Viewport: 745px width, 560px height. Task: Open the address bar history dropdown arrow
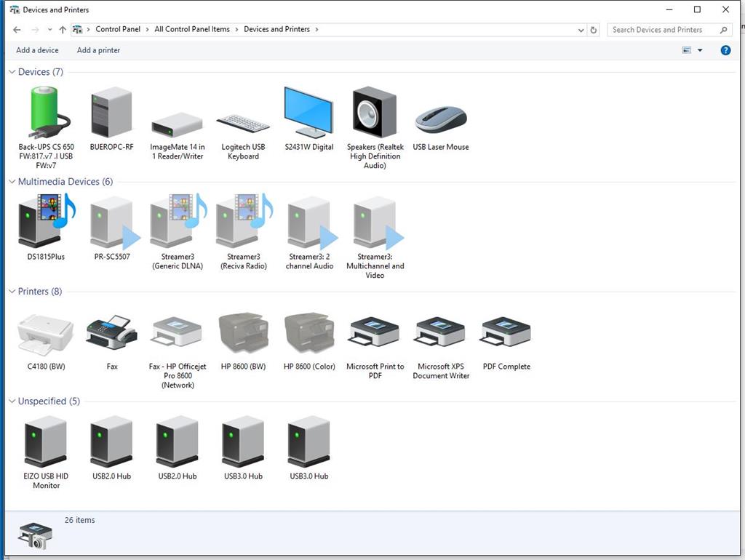click(x=581, y=30)
